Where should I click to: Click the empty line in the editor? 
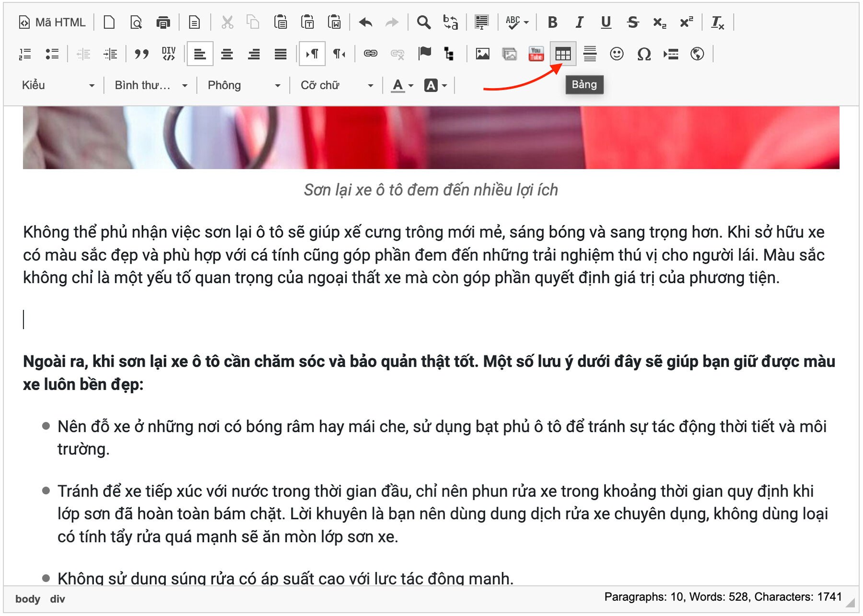coord(288,320)
